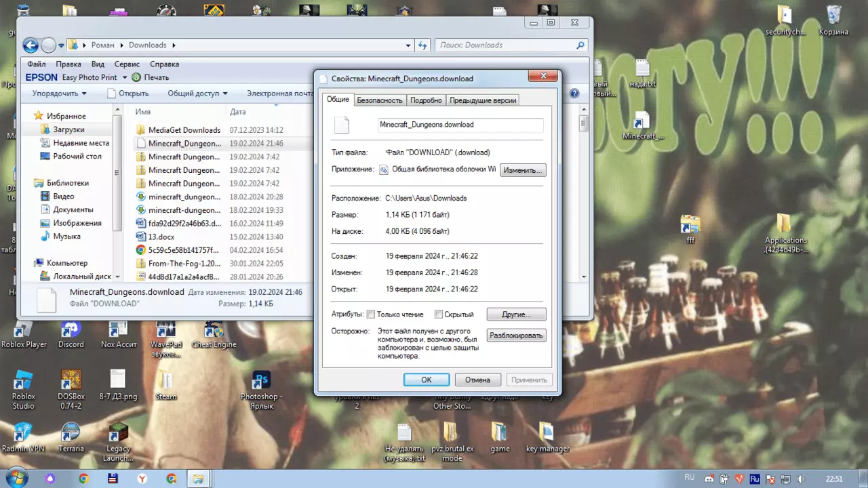The width and height of the screenshot is (868, 488).
Task: Open the Discord desktop shortcut
Action: click(71, 334)
